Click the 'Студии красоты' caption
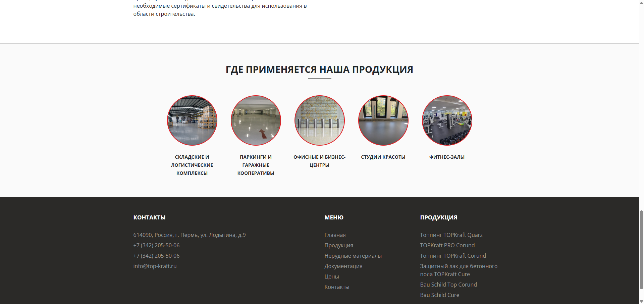 pos(383,157)
